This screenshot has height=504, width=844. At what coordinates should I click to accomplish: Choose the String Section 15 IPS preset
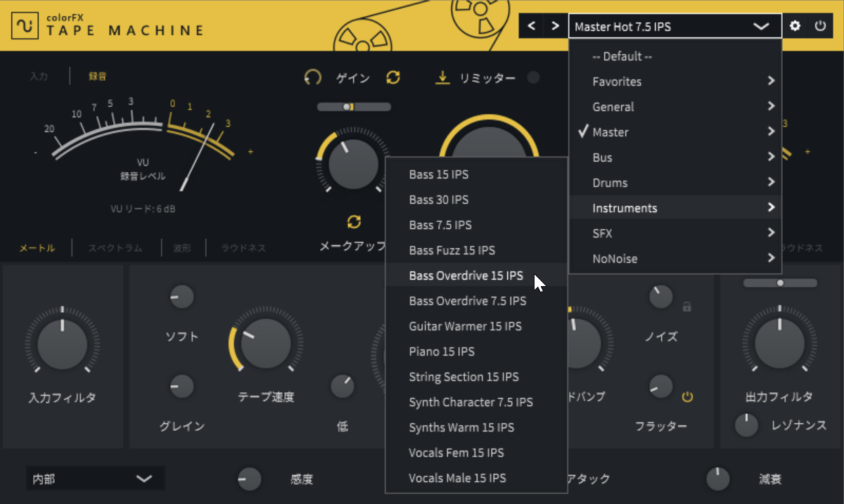pyautogui.click(x=476, y=377)
